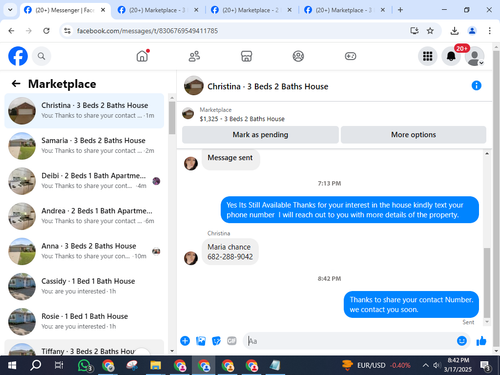This screenshot has height=375, width=500.
Task: Click the conversation list scrollbar
Action: click(172, 118)
